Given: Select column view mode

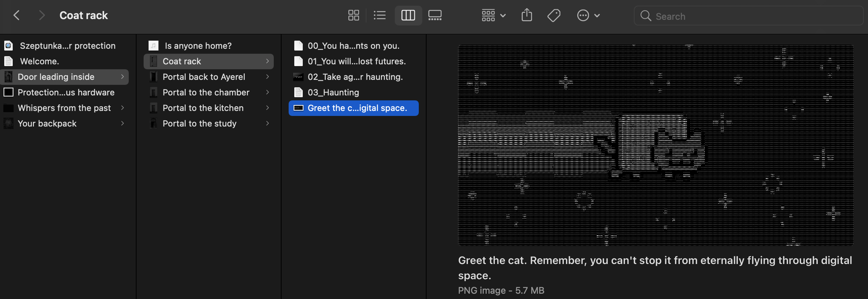Looking at the screenshot, I should tap(408, 16).
